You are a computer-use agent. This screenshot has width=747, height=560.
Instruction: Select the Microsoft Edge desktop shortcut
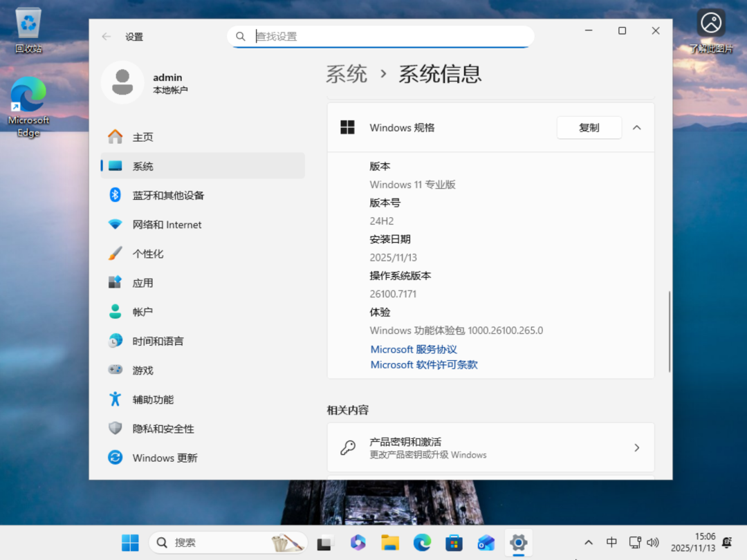(28, 108)
